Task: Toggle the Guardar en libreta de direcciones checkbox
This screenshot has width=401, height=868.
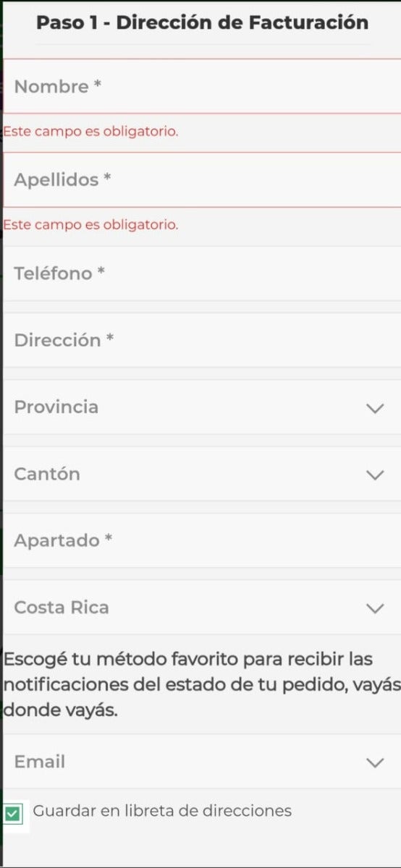Action: [13, 814]
